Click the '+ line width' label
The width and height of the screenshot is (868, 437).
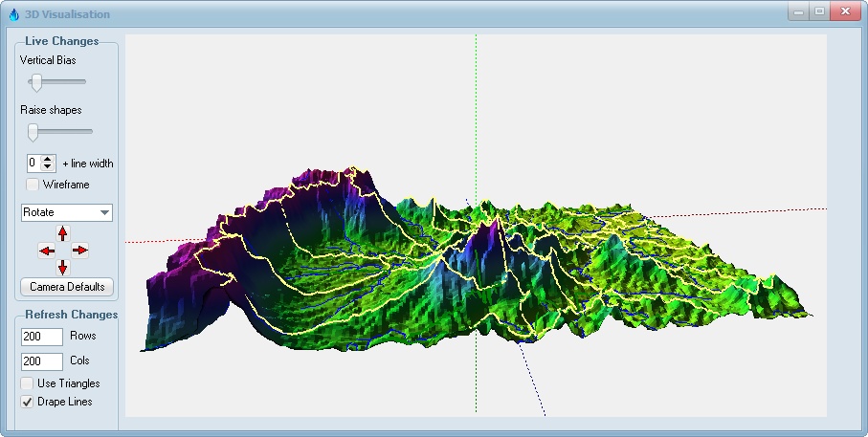click(88, 164)
